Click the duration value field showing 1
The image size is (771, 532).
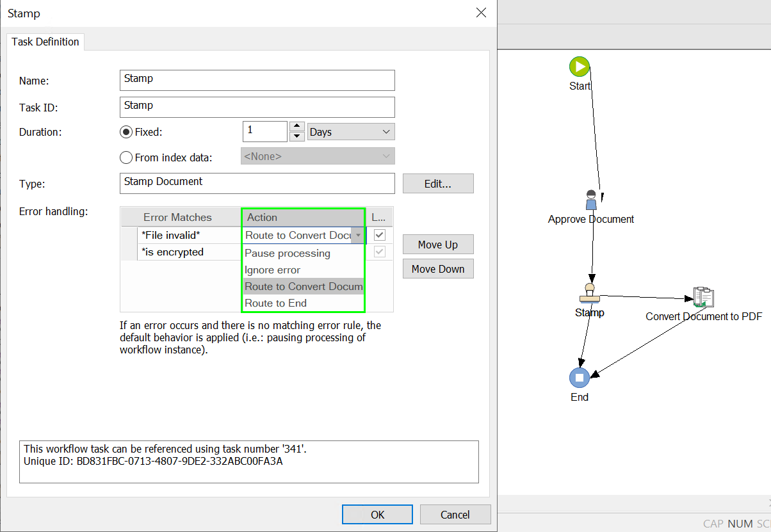265,131
